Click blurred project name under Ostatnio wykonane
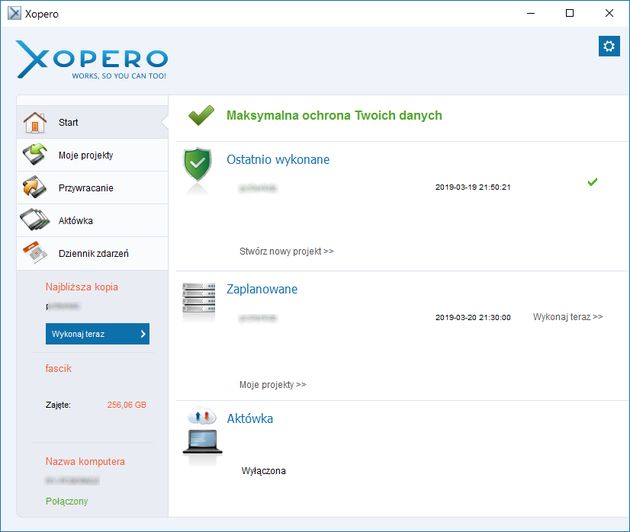This screenshot has width=630, height=532. point(258,188)
